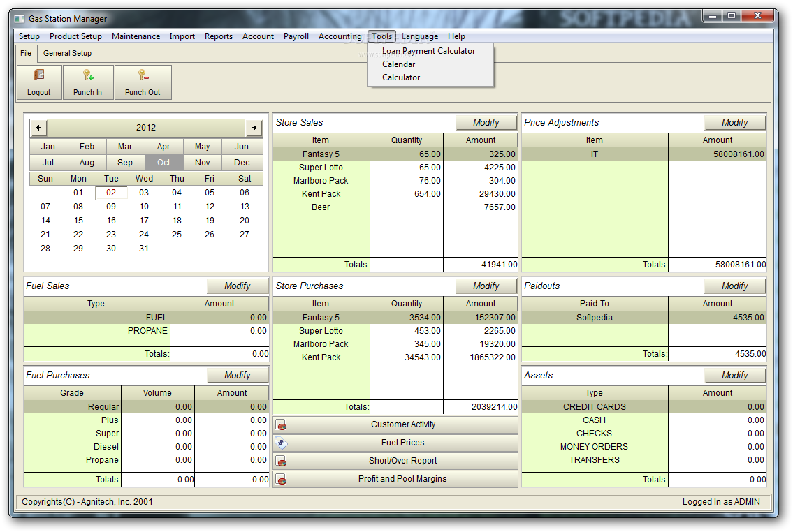Click the Logged In as ADMIN status text
The height and width of the screenshot is (532, 793).
coord(720,502)
